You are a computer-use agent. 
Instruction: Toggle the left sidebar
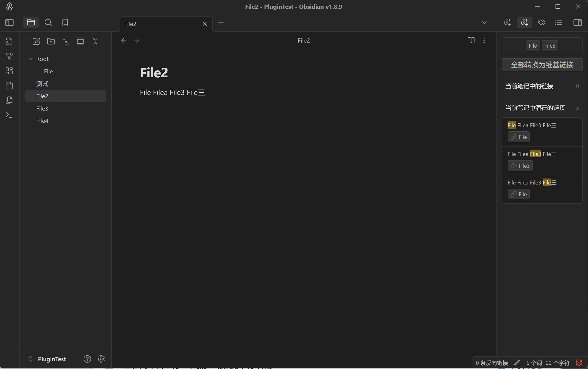(9, 23)
